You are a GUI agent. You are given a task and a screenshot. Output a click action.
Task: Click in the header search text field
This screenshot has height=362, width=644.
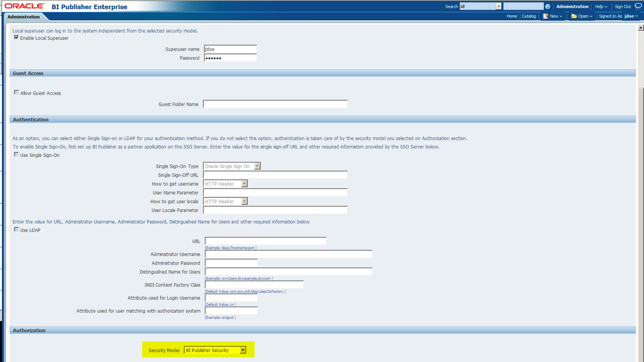[523, 6]
